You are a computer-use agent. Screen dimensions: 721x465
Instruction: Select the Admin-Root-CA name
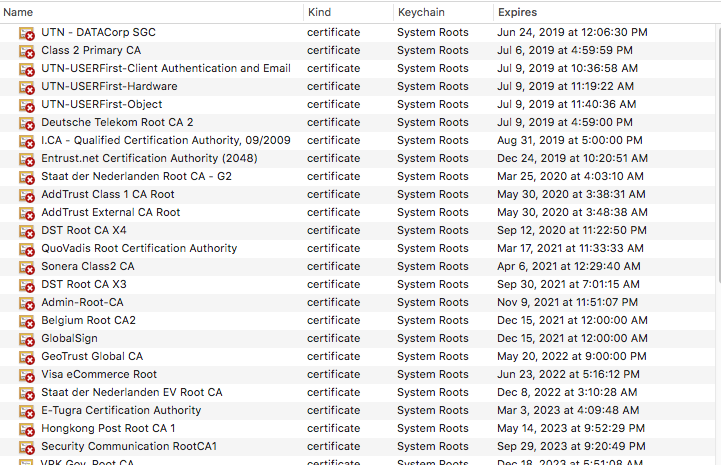point(82,302)
